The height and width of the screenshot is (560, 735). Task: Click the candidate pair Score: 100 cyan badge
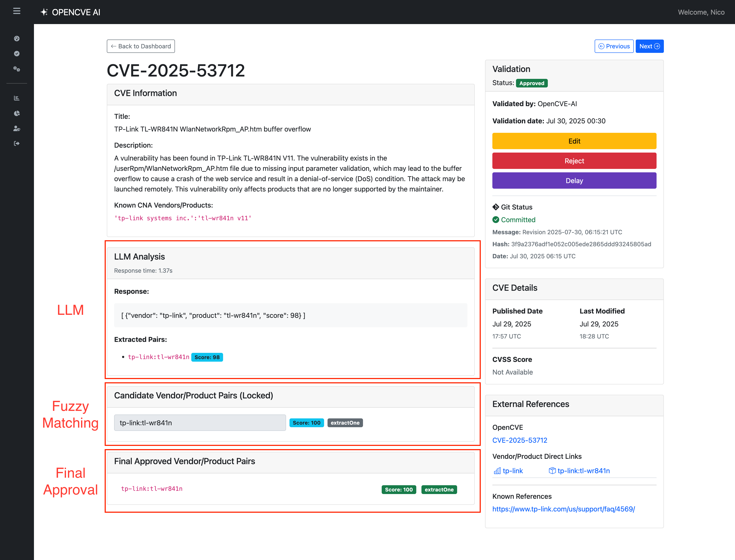click(x=306, y=423)
